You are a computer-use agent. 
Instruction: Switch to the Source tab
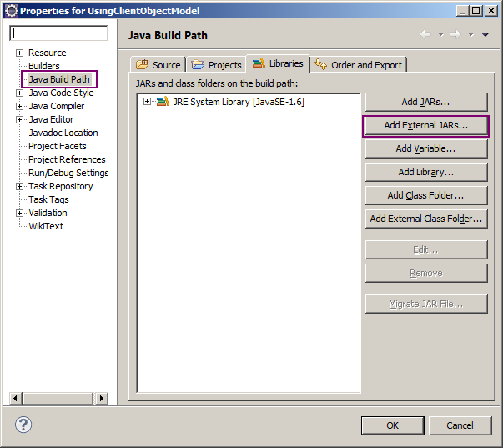pos(158,65)
